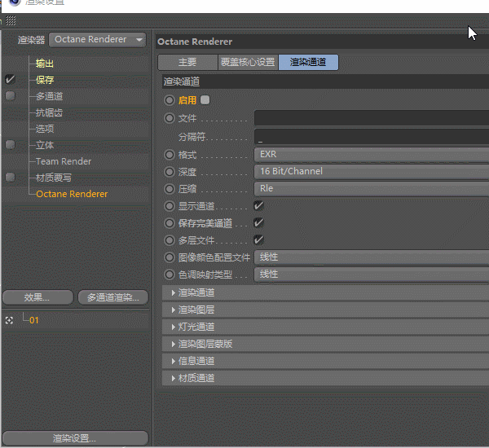This screenshot has height=448, width=489.
Task: Untick the 保存完美通道 checkbox
Action: click(x=258, y=223)
